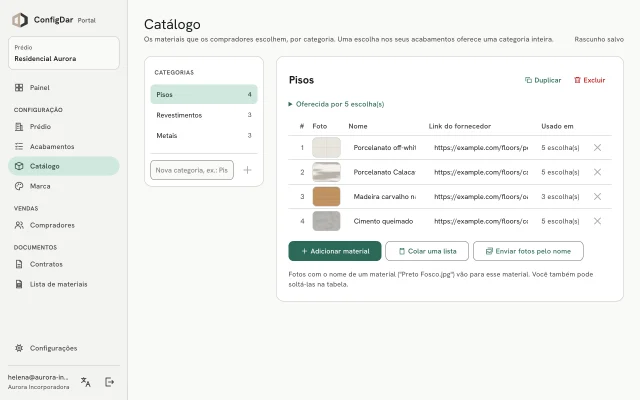
Task: Click the plus icon to add category
Action: [247, 170]
